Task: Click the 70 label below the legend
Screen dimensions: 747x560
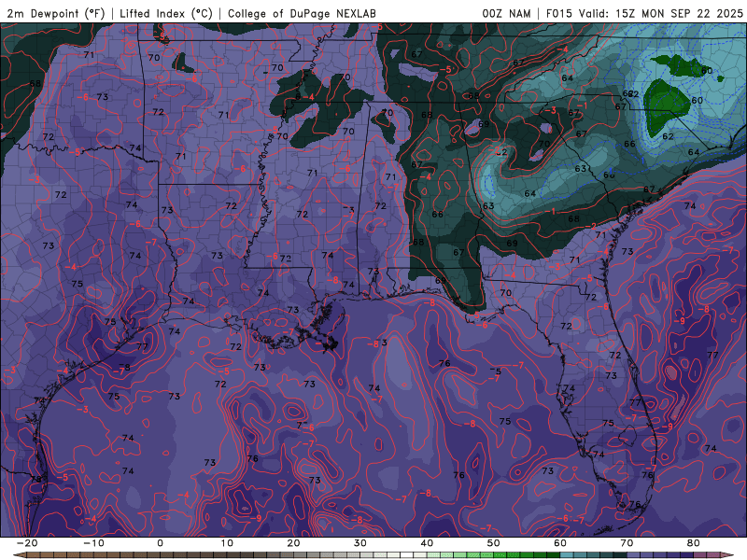Action: (x=627, y=543)
